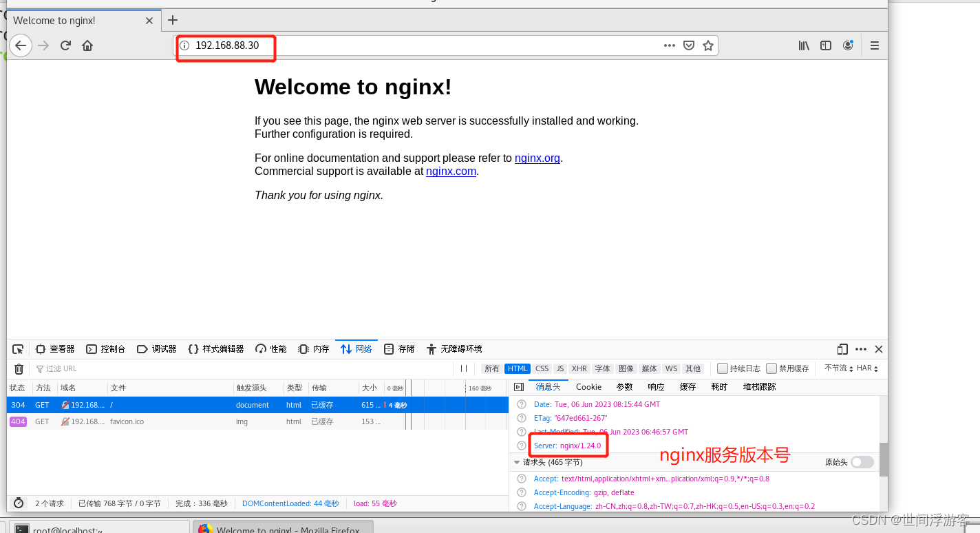Viewport: 980px width, 533px height.
Task: Toggle the 原始头 raw headers switch
Action: (862, 462)
